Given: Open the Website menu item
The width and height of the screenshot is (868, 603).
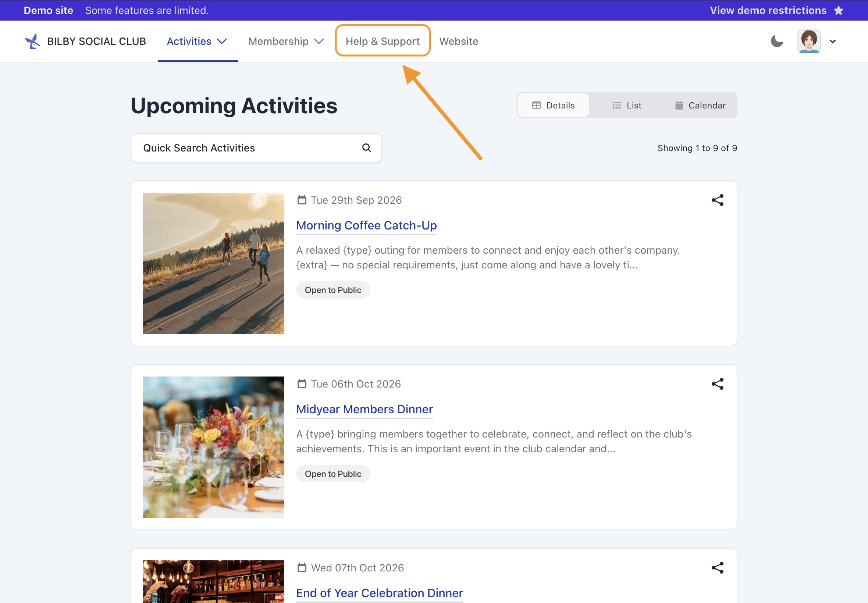Looking at the screenshot, I should 458,41.
